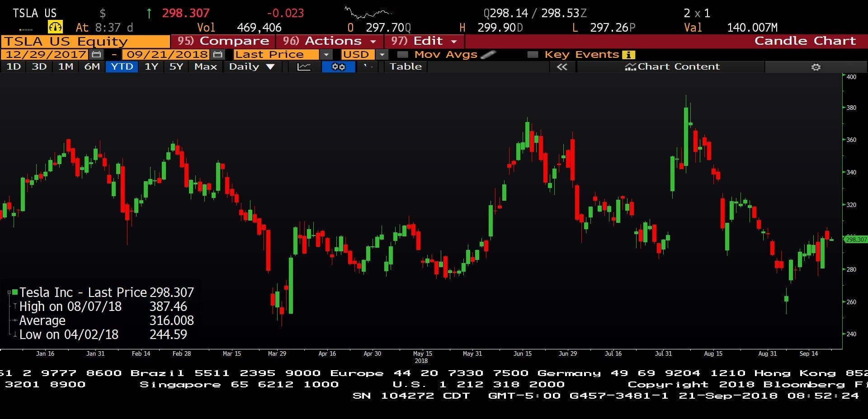Click the Key Events label
Image resolution: width=868 pixels, height=419 pixels.
[581, 55]
